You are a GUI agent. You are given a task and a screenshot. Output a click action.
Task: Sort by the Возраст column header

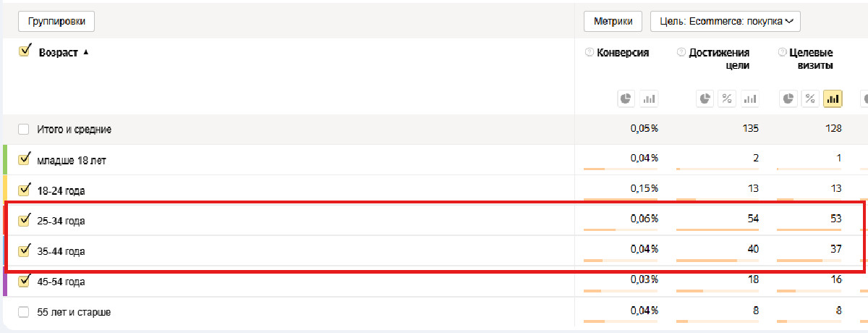click(58, 53)
